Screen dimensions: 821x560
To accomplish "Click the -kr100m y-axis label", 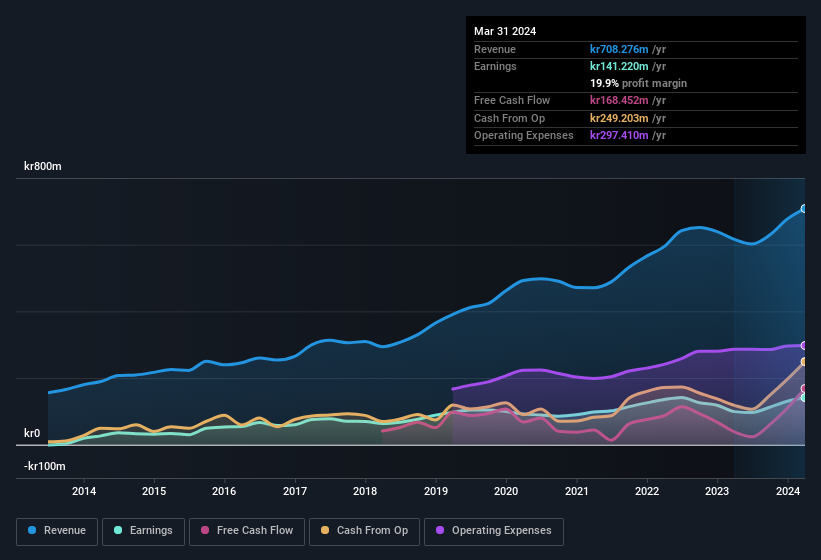I will click(x=45, y=466).
